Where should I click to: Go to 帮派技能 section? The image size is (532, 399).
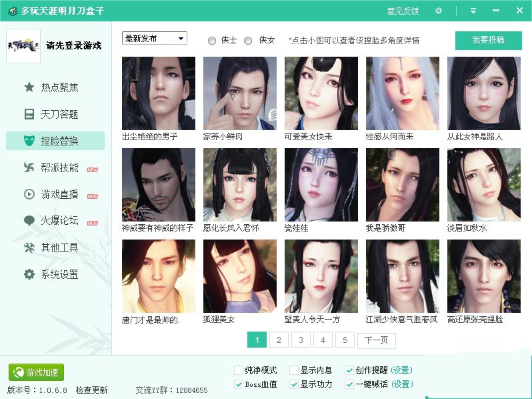(x=55, y=167)
